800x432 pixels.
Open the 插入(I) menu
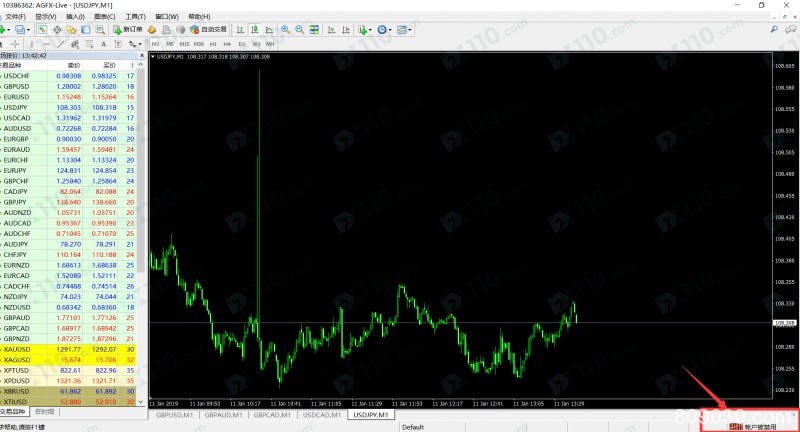point(76,17)
